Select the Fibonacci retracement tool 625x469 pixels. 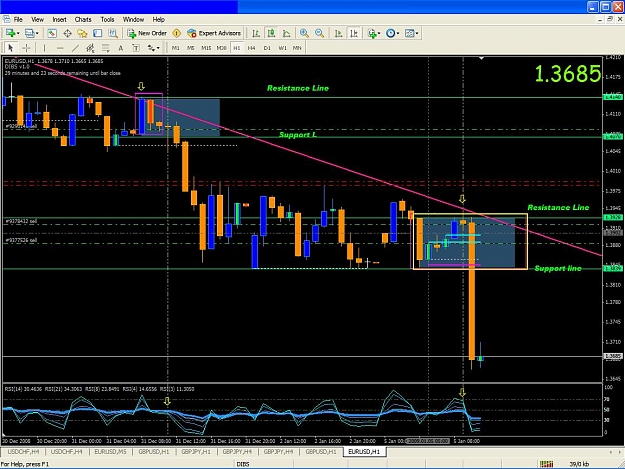point(106,48)
